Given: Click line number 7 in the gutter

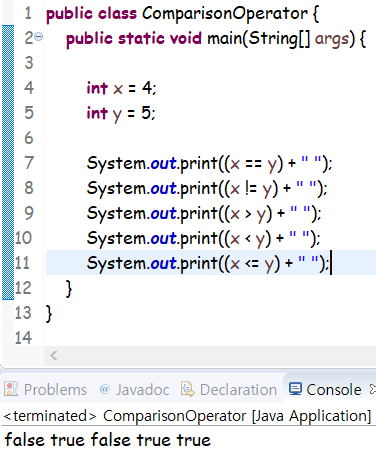Looking at the screenshot, I should [x=29, y=163].
